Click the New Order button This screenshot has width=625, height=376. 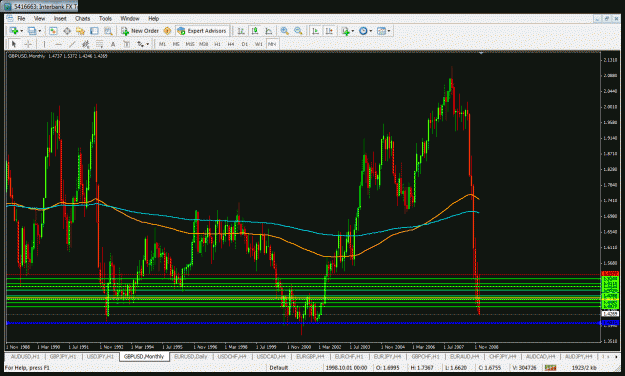140,31
